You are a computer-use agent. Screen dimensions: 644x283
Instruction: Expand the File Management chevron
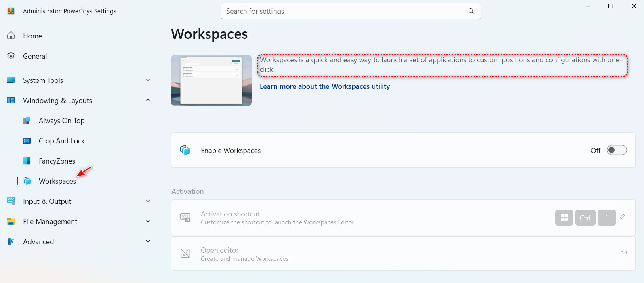148,221
